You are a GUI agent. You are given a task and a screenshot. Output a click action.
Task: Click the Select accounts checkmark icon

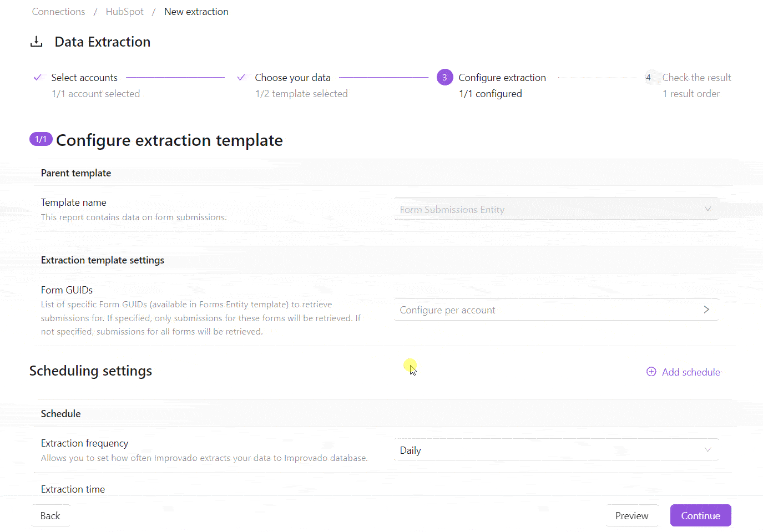coord(38,78)
